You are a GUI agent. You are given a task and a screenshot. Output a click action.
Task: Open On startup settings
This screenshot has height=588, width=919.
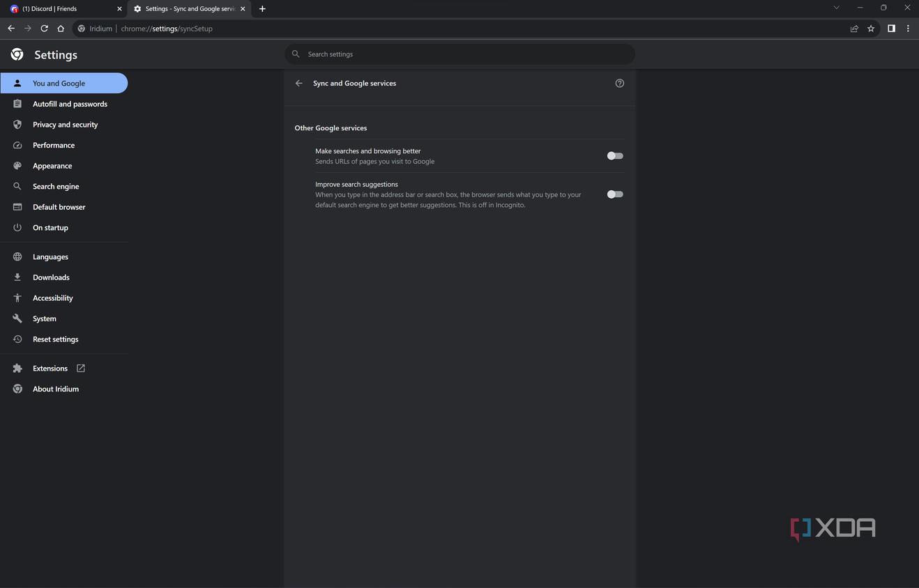(64, 228)
